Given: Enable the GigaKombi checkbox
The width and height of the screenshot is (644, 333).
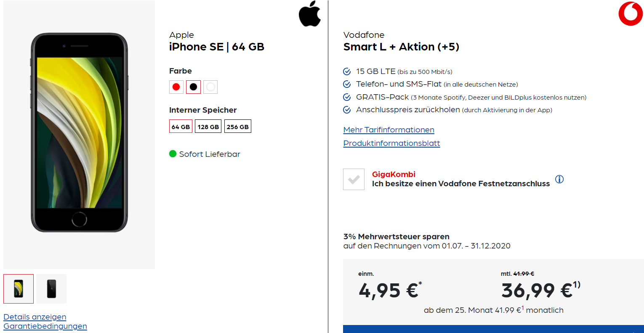Looking at the screenshot, I should point(354,179).
